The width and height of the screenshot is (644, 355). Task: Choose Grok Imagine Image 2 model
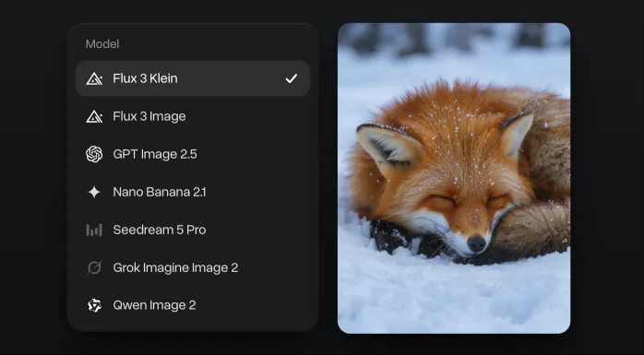click(193, 267)
